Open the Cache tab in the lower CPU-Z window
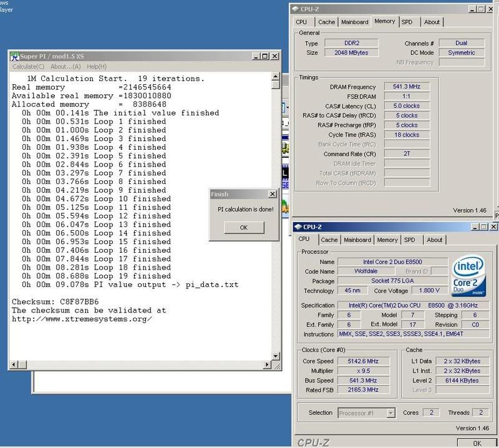Image resolution: width=499 pixels, height=448 pixels. [329, 240]
